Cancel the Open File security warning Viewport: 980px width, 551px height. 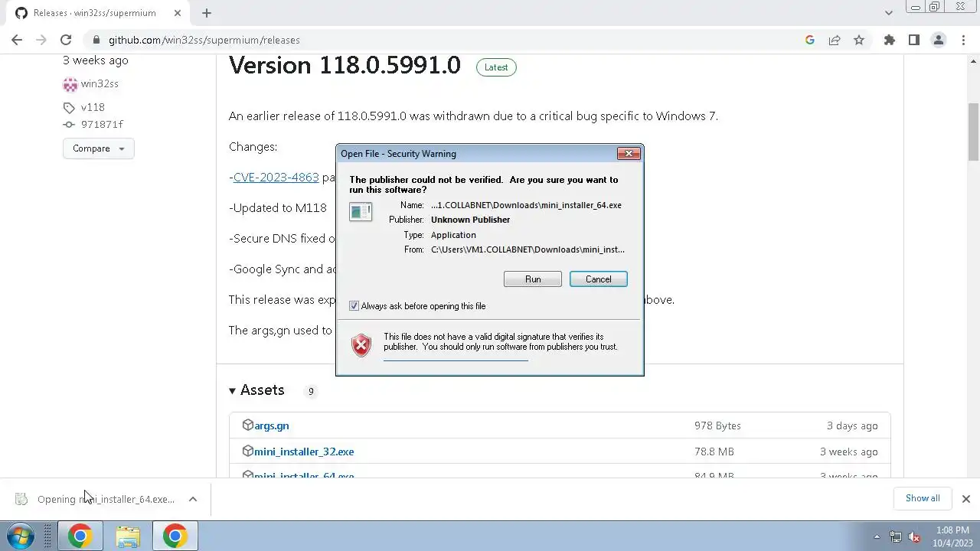tap(599, 279)
